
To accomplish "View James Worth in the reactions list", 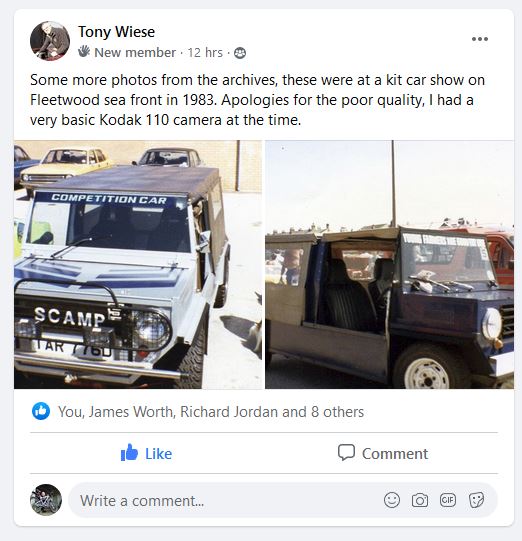I will pyautogui.click(x=130, y=412).
